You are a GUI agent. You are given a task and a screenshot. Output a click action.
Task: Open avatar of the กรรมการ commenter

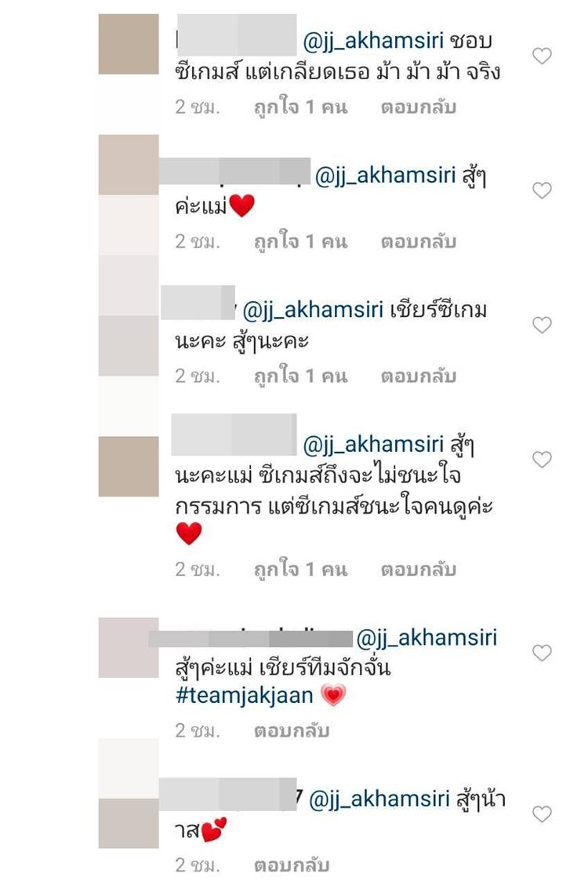[x=129, y=467]
